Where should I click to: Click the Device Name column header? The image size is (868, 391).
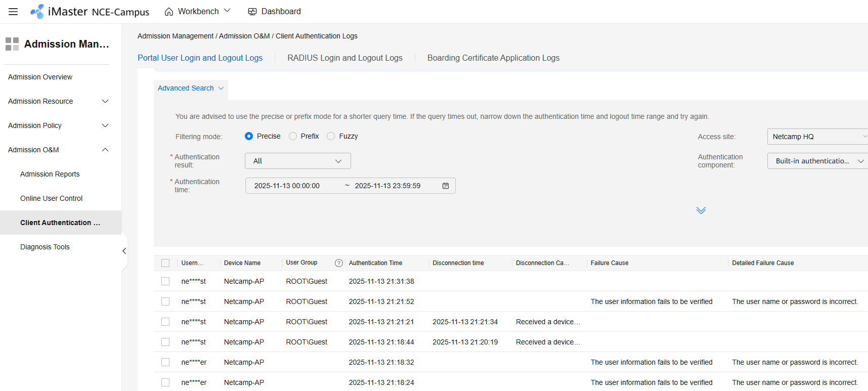[242, 263]
